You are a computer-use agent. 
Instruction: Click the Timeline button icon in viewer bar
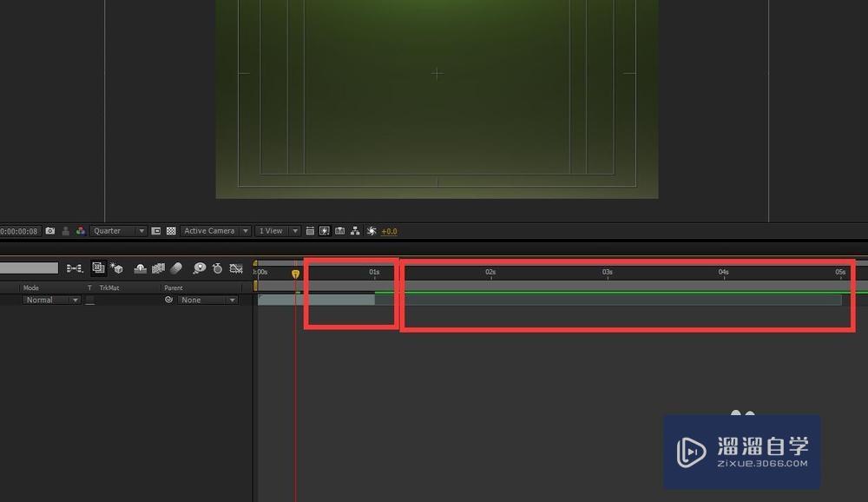pos(340,231)
